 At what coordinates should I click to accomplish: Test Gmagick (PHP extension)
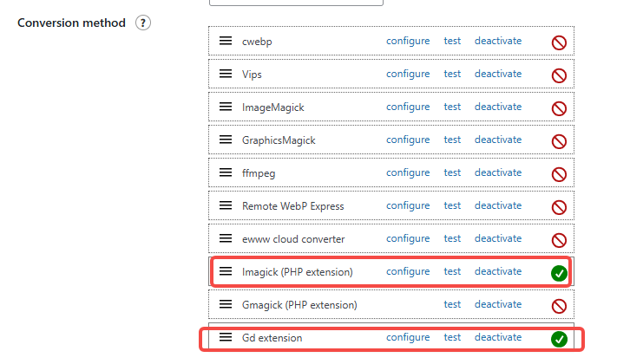click(452, 304)
